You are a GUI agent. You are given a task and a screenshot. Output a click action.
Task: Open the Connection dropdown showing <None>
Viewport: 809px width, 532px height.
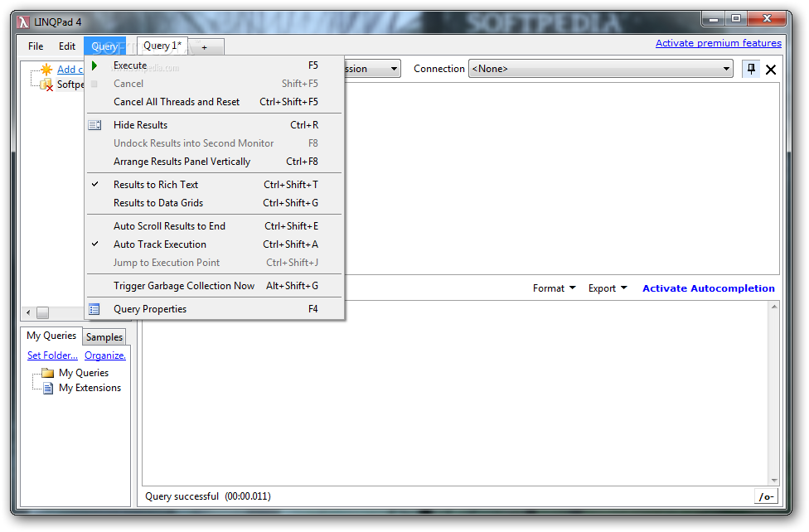click(x=601, y=69)
